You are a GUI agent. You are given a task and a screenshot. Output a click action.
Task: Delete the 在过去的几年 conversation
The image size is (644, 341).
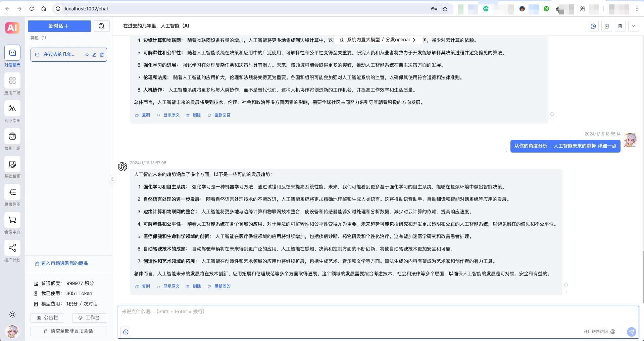[x=102, y=55]
